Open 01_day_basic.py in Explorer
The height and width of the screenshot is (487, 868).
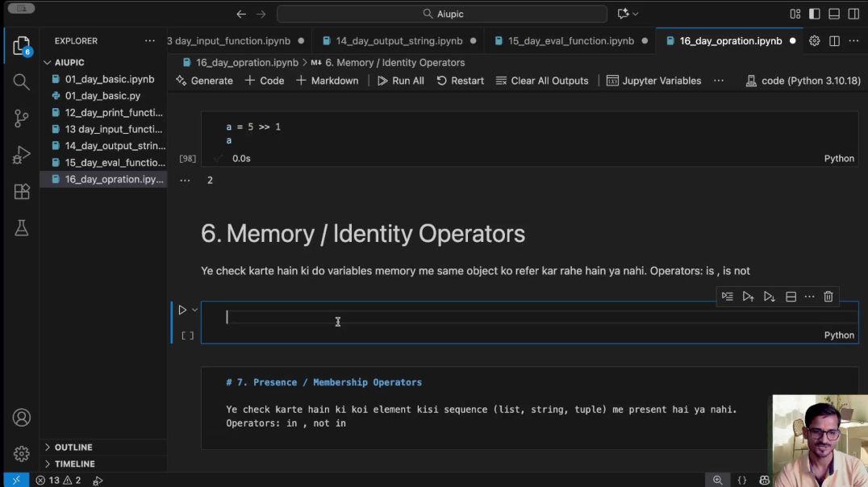pos(102,96)
